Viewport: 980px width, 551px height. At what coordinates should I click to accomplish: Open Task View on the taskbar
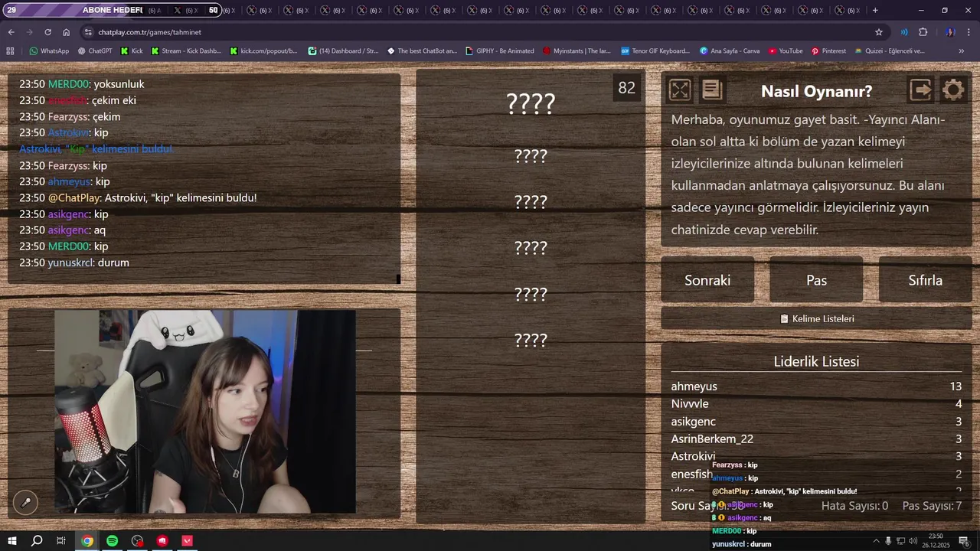(x=61, y=541)
